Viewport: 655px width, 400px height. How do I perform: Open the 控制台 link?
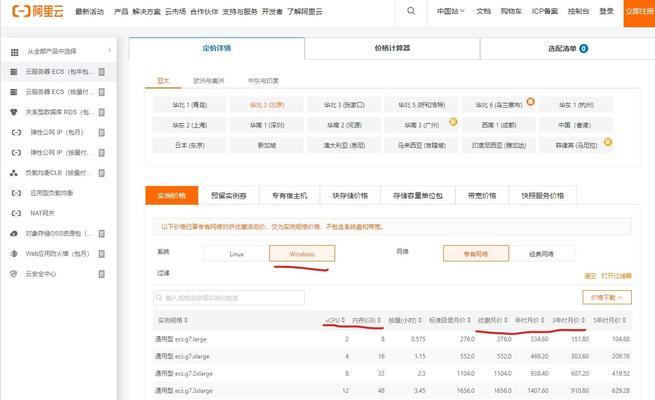pyautogui.click(x=579, y=11)
